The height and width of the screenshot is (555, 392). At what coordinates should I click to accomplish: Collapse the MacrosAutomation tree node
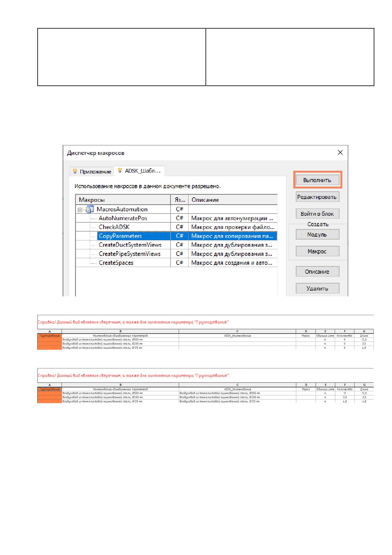(80, 210)
